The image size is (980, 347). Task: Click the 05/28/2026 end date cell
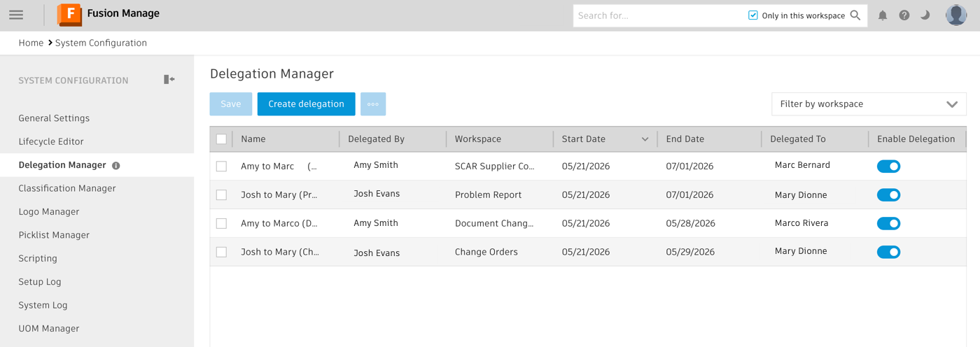pos(690,224)
